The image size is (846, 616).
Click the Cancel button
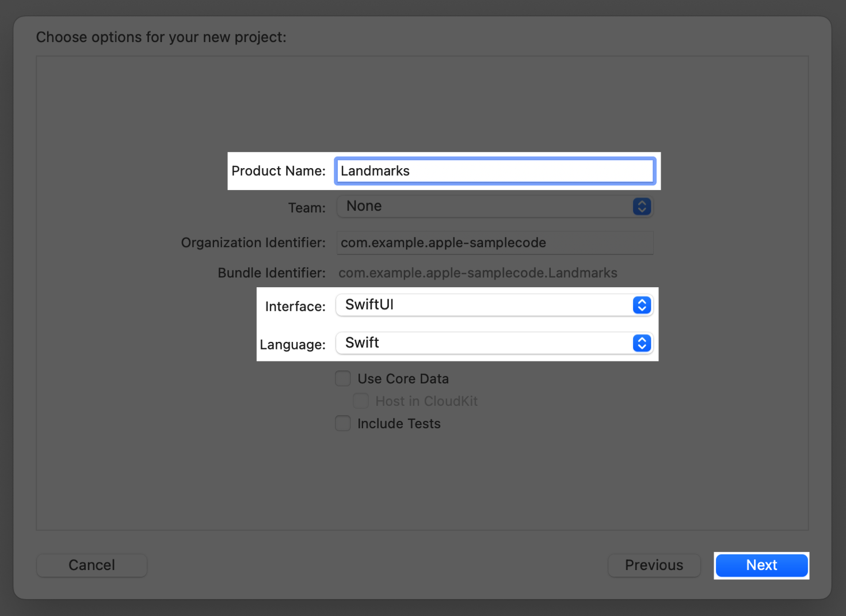point(92,565)
